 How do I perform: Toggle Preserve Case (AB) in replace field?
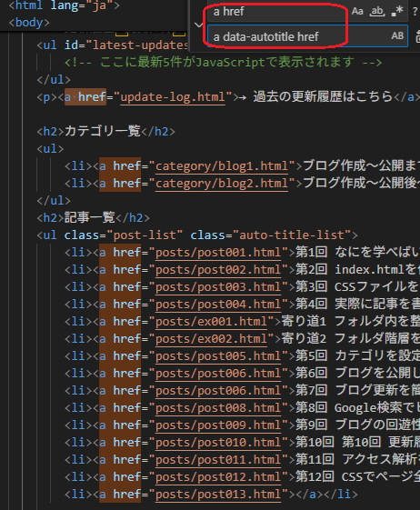click(x=397, y=35)
